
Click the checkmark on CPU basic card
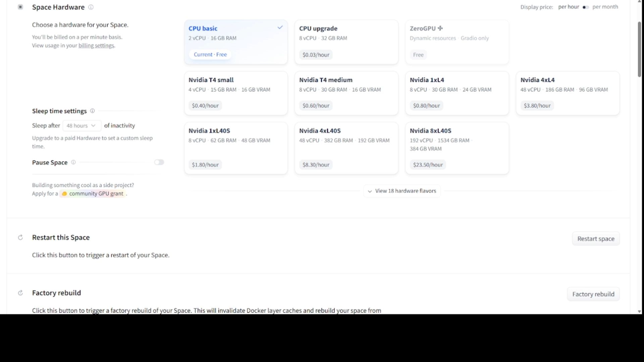tap(280, 27)
